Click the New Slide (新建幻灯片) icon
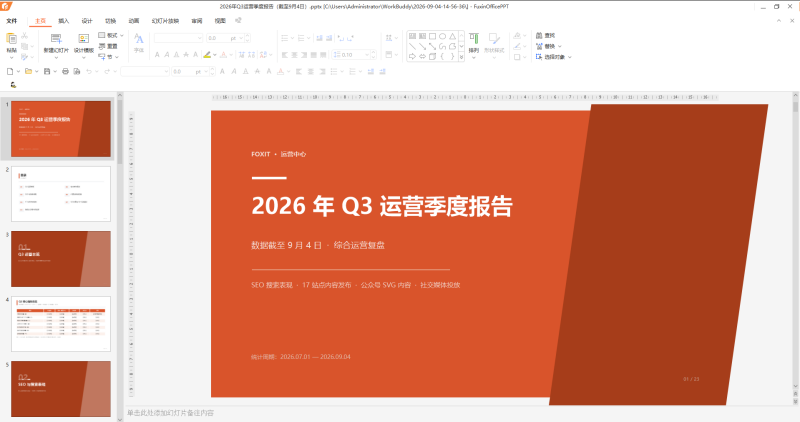Image resolution: width=800 pixels, height=422 pixels. (x=56, y=39)
